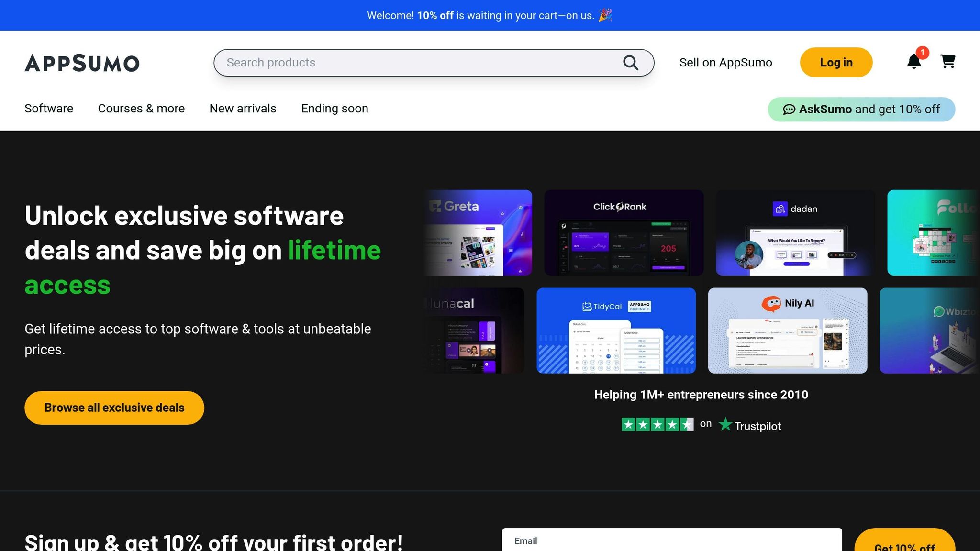Viewport: 980px width, 551px height.
Task: Open notifications via the bell icon
Action: tap(914, 62)
